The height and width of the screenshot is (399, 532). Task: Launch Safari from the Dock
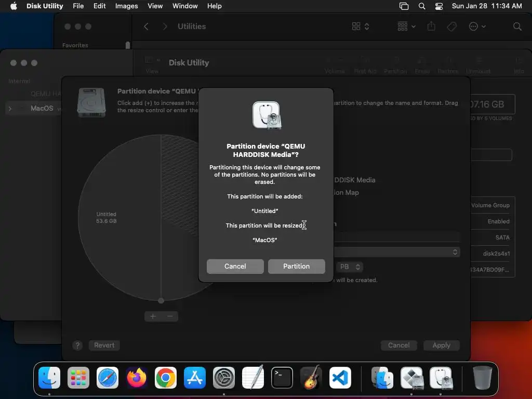tap(108, 377)
